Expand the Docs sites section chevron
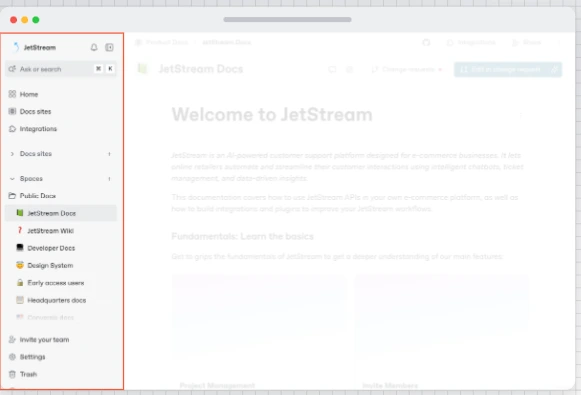 (x=12, y=154)
